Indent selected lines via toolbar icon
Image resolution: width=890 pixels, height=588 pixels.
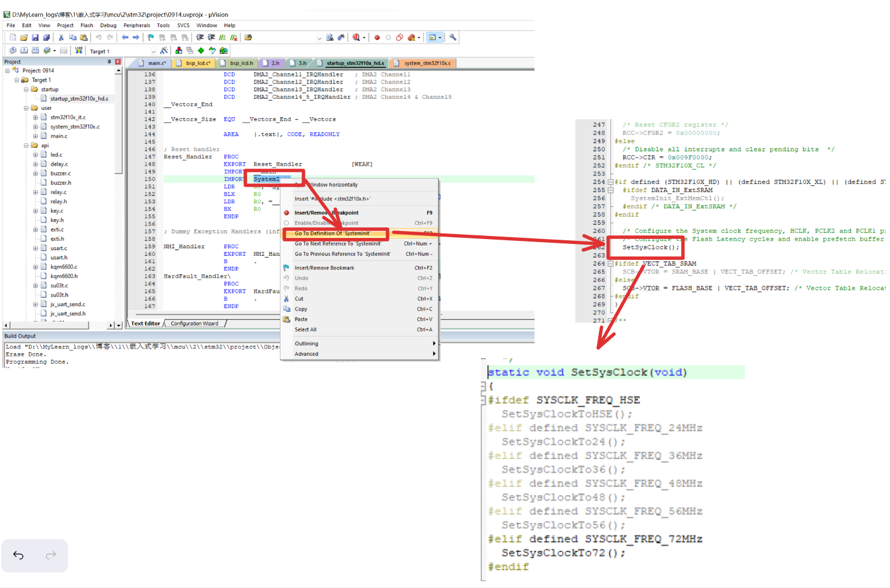[200, 38]
